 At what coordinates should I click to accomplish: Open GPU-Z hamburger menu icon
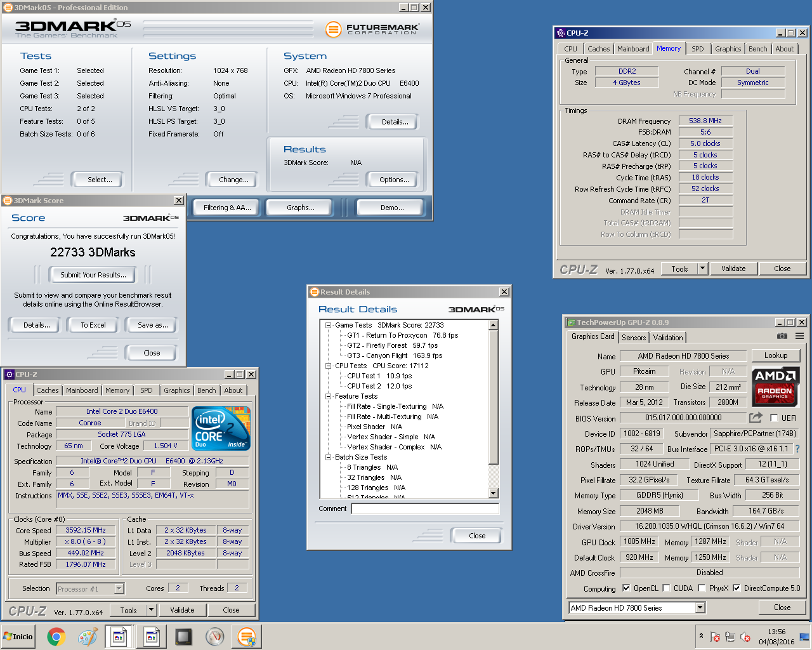(x=800, y=336)
